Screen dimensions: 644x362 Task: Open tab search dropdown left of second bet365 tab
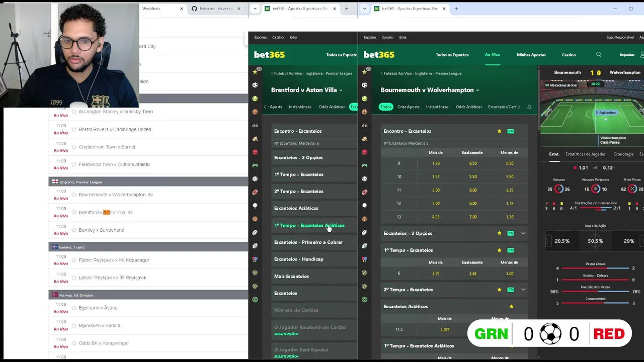(364, 9)
